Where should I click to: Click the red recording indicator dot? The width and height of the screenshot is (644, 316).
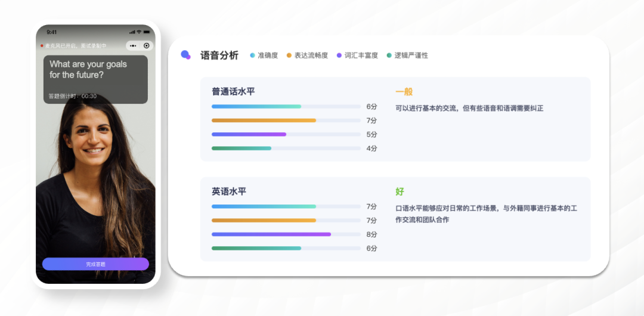coord(42,46)
